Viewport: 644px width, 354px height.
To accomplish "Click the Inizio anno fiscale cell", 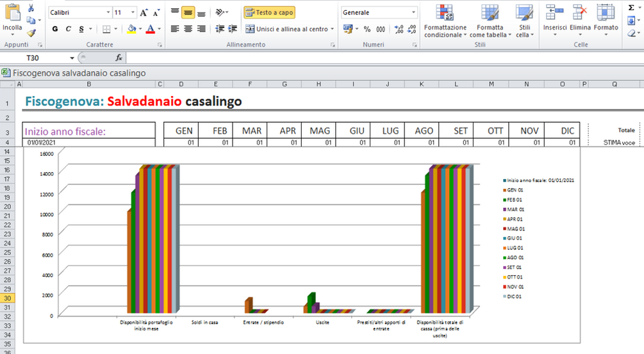I will point(88,131).
